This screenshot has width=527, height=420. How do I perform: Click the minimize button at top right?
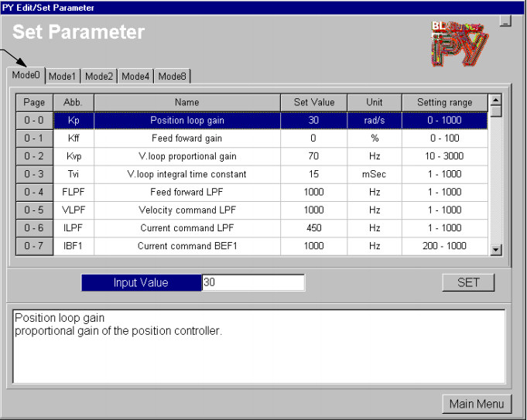tap(505, 22)
